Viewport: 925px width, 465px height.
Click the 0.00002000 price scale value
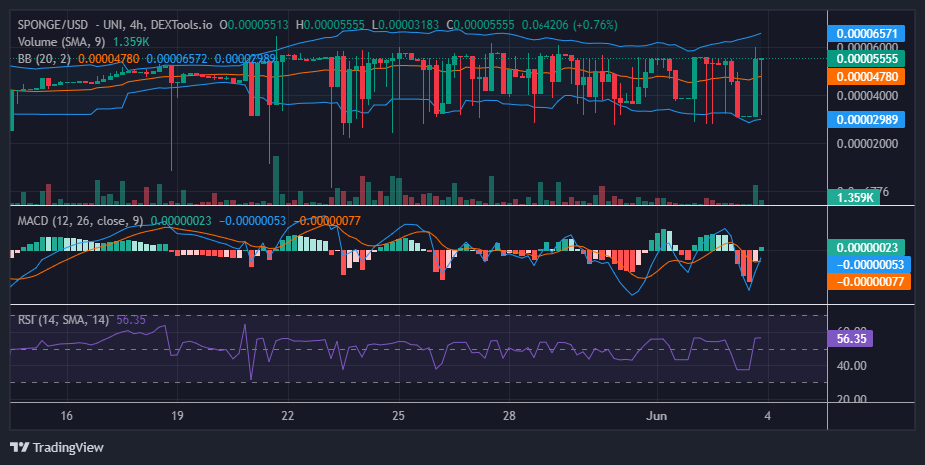click(x=867, y=144)
